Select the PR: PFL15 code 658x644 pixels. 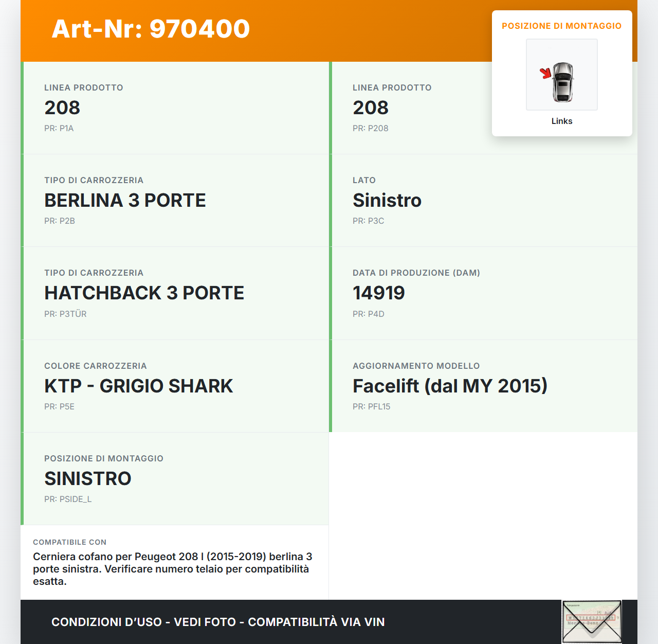point(371,406)
